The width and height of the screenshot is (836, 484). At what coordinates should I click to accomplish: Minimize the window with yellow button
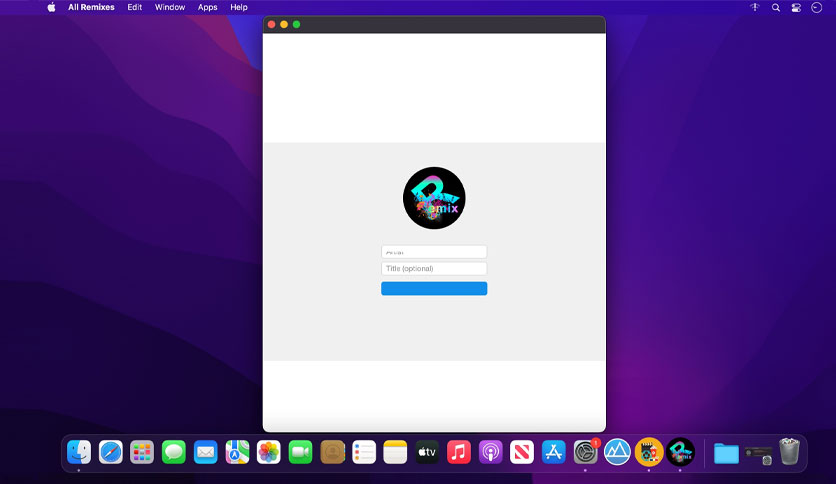coord(284,25)
